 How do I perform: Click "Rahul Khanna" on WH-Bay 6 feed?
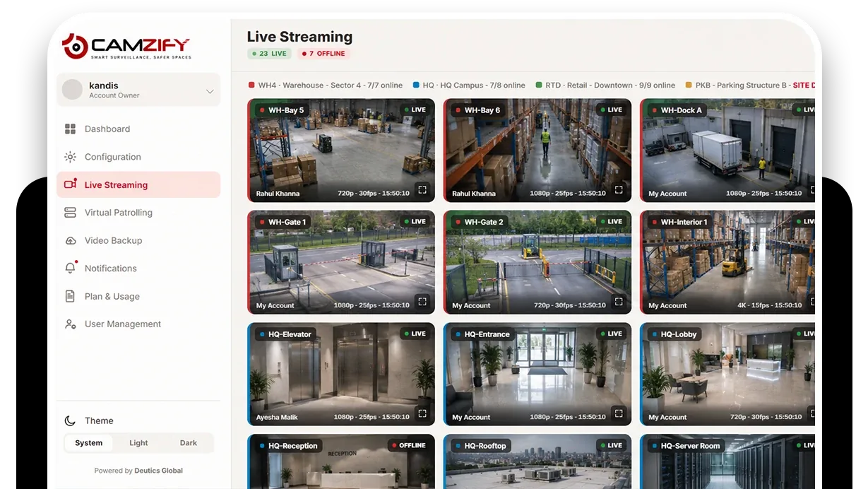click(474, 194)
